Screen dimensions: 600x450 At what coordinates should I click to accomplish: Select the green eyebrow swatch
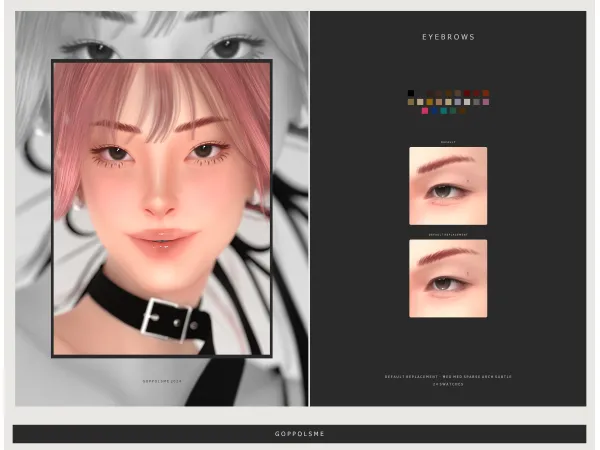pyautogui.click(x=453, y=111)
